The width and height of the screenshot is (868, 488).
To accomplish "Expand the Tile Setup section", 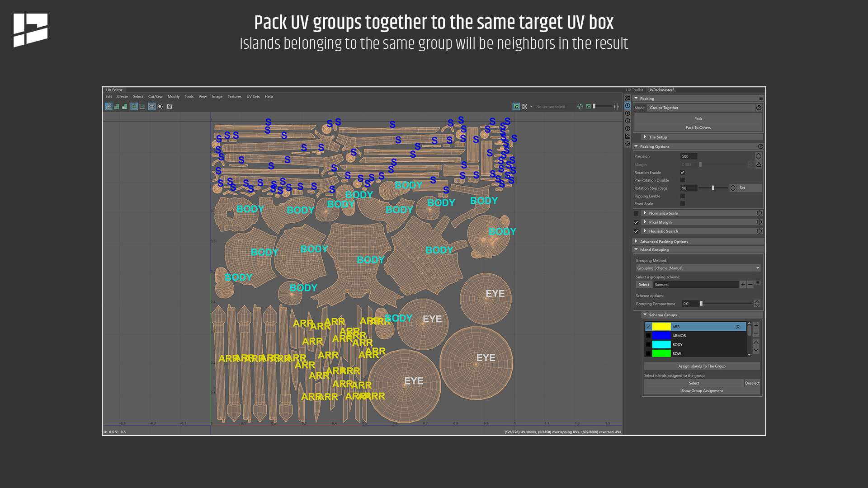I will click(657, 137).
